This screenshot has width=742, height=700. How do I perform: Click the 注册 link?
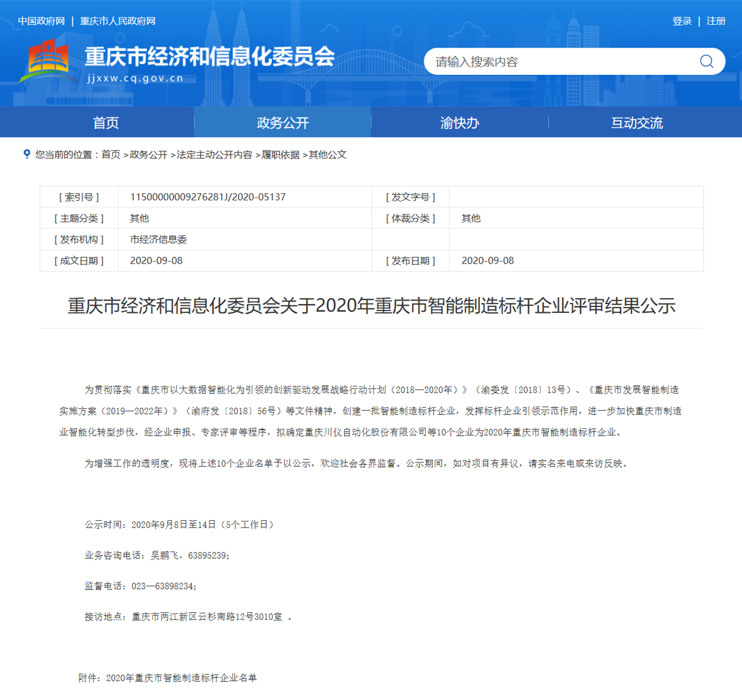tap(716, 21)
